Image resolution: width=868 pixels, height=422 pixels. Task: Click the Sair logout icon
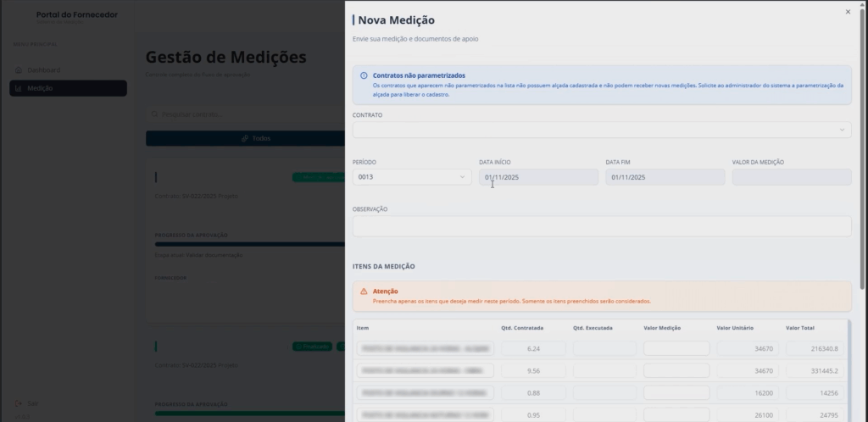click(19, 403)
